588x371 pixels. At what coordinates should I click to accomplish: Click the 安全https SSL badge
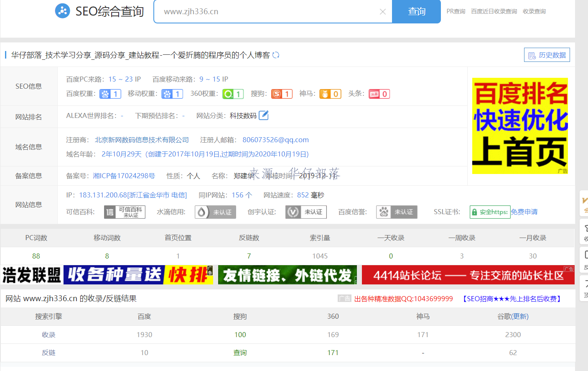[490, 212]
